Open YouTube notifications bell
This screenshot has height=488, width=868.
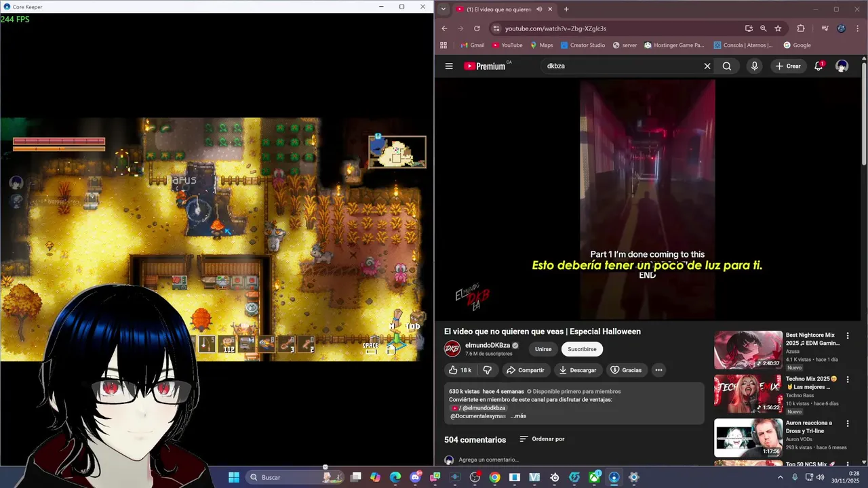818,66
